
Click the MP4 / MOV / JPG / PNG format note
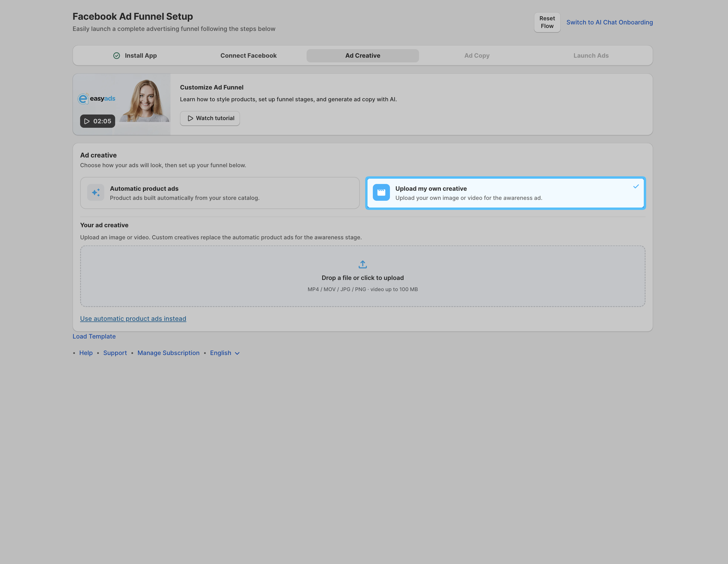coord(363,289)
